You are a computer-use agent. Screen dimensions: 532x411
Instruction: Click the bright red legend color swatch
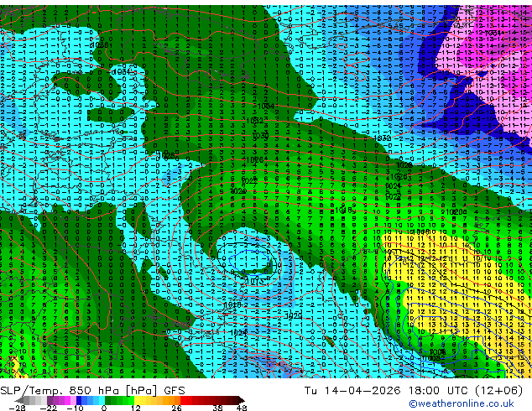pos(183,400)
